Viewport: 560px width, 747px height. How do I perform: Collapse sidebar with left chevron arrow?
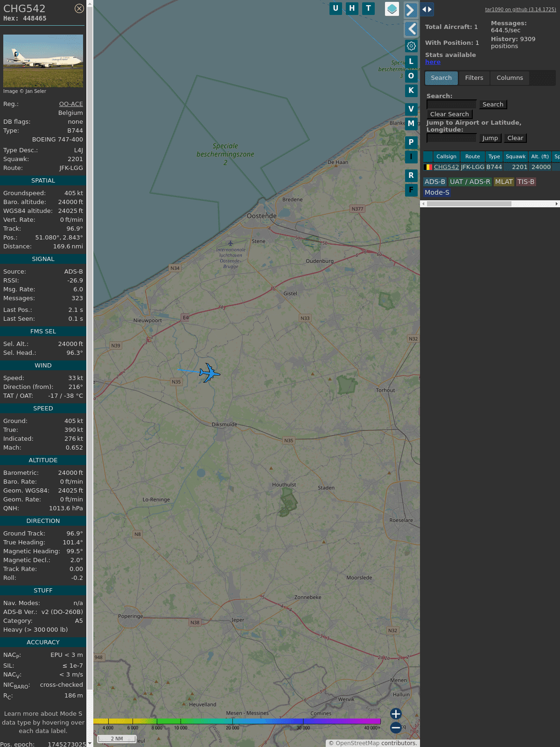[411, 29]
